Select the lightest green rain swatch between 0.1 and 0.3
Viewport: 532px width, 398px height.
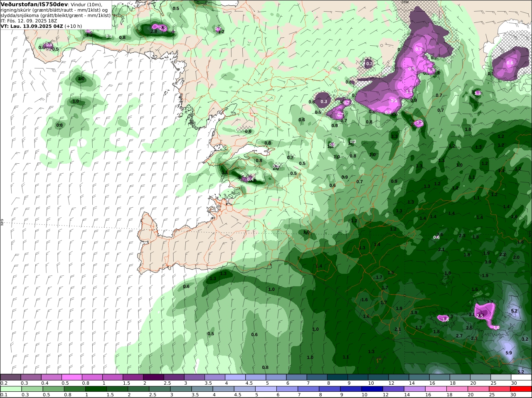pyautogui.click(x=10, y=389)
